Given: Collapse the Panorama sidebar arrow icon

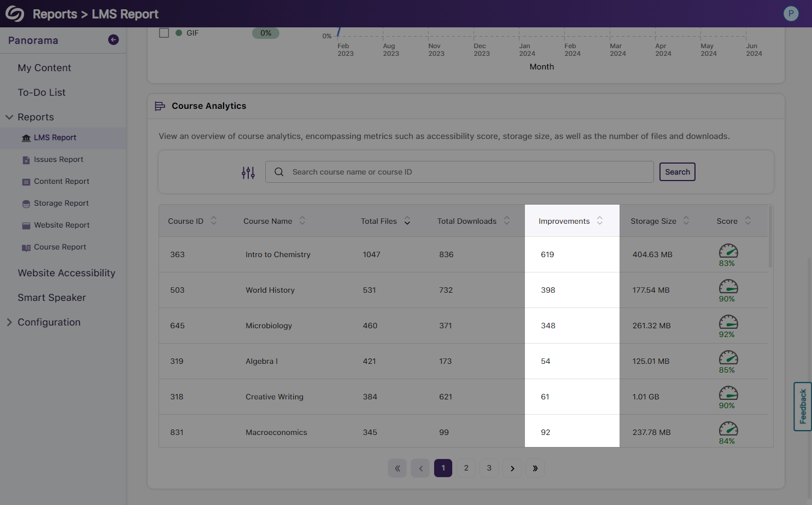Looking at the screenshot, I should coord(113,39).
